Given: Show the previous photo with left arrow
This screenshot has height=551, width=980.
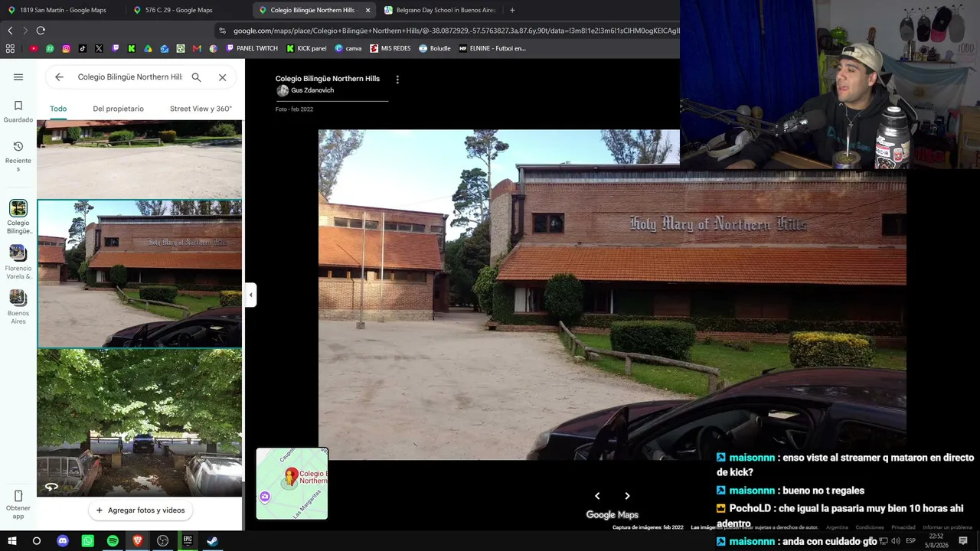Looking at the screenshot, I should (597, 496).
